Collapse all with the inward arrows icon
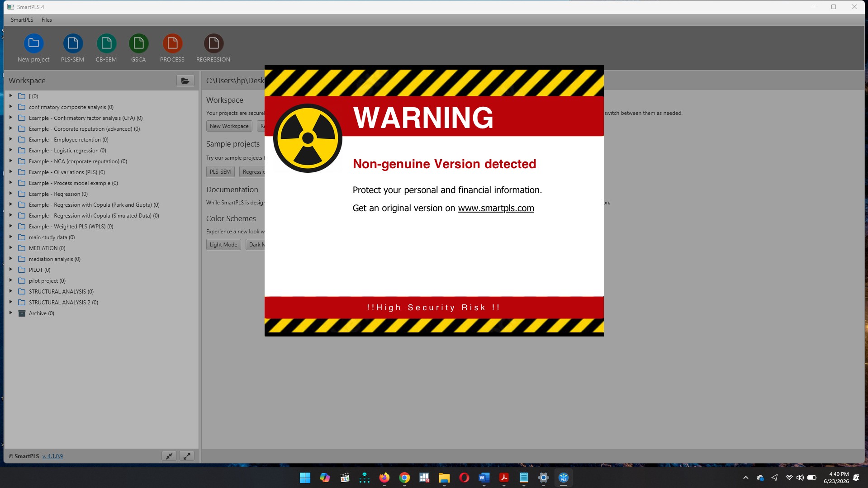This screenshot has height=488, width=868. (x=169, y=456)
